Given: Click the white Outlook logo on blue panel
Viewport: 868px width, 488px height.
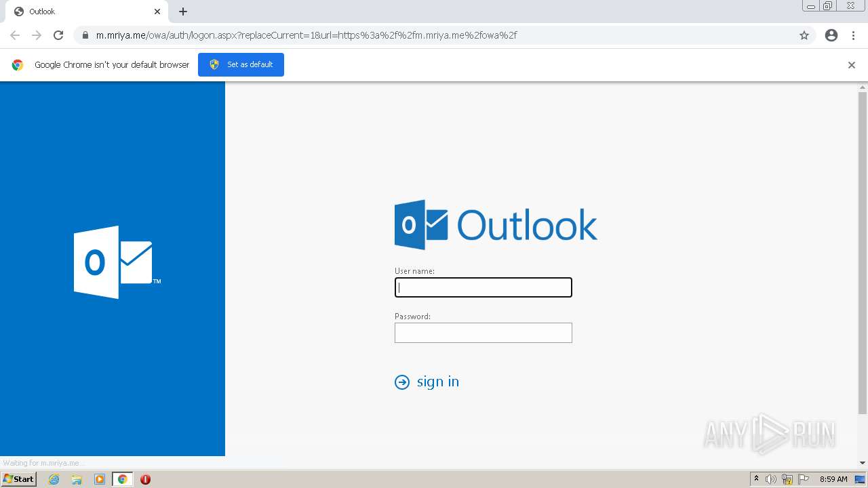Looking at the screenshot, I should (x=117, y=262).
